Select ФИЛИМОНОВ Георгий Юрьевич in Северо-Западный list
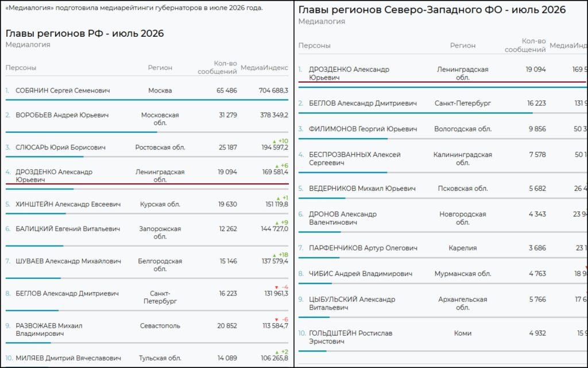The image size is (588, 368). [x=363, y=129]
